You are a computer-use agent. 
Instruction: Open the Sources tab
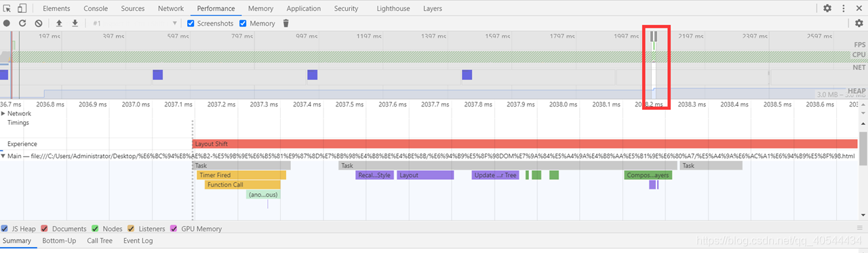coord(132,8)
